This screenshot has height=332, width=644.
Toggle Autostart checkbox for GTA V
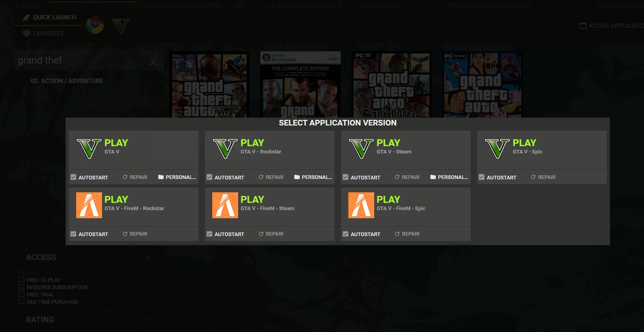[73, 177]
